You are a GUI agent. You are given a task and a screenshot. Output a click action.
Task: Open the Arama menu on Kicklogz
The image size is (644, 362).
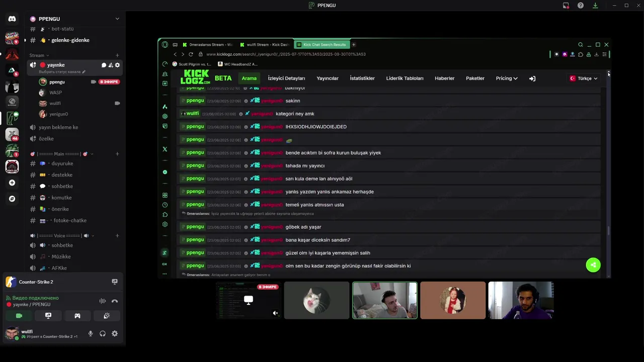pyautogui.click(x=249, y=78)
